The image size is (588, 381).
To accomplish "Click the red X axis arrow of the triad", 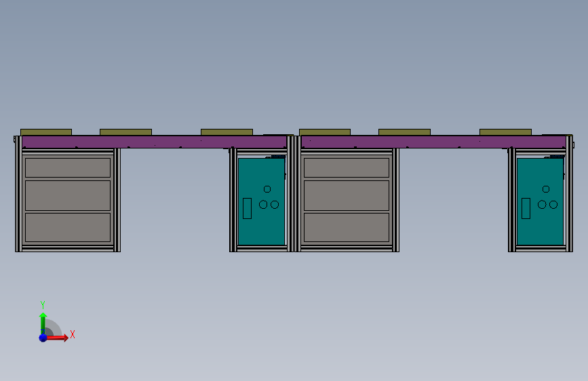I will click(x=57, y=338).
